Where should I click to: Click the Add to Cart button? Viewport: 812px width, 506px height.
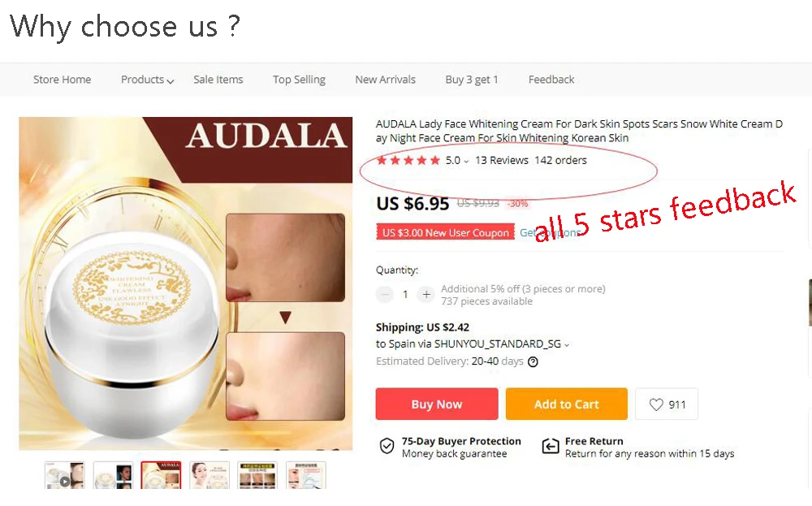pyautogui.click(x=567, y=404)
